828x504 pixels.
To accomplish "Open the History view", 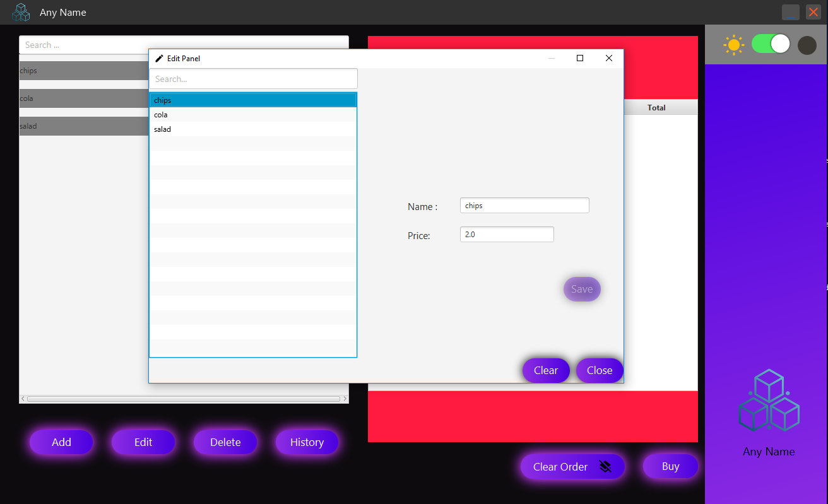I will (307, 442).
